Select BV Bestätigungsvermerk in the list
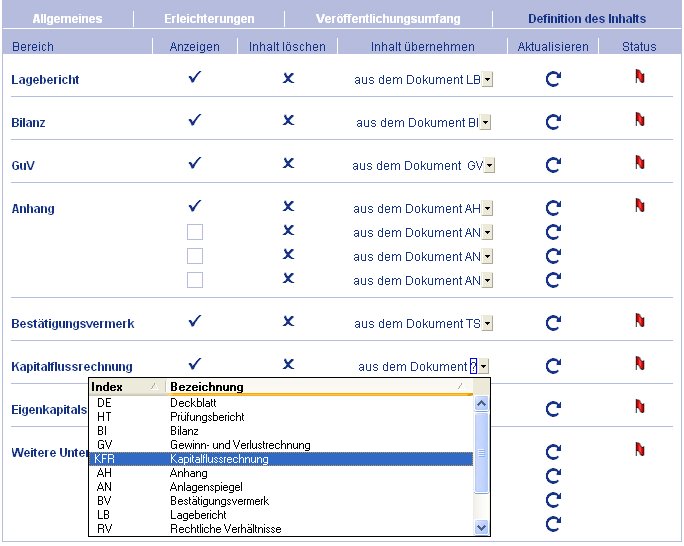 pyautogui.click(x=281, y=501)
